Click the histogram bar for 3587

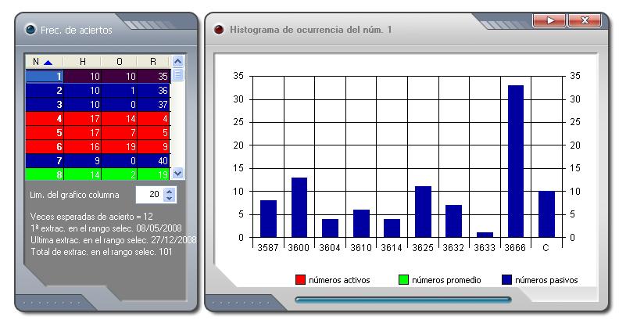click(x=268, y=218)
